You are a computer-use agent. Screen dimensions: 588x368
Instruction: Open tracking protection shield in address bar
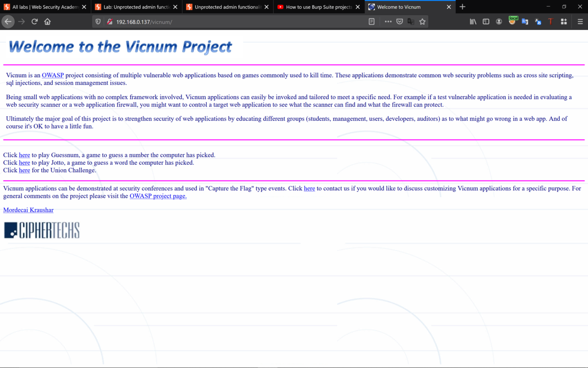(x=98, y=22)
